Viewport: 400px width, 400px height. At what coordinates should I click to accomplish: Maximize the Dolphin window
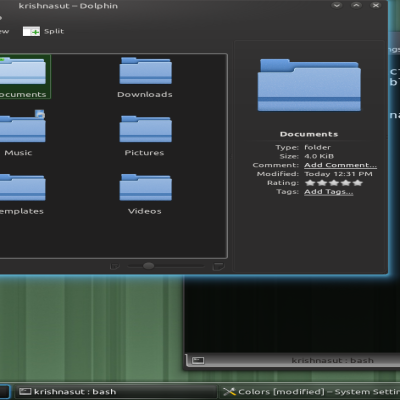tap(356, 5)
